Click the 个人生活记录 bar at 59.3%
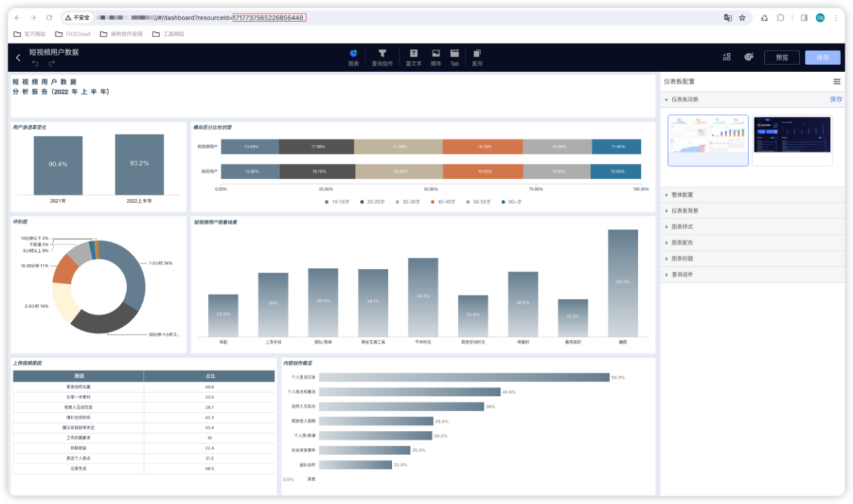This screenshot has height=504, width=853. click(x=464, y=377)
